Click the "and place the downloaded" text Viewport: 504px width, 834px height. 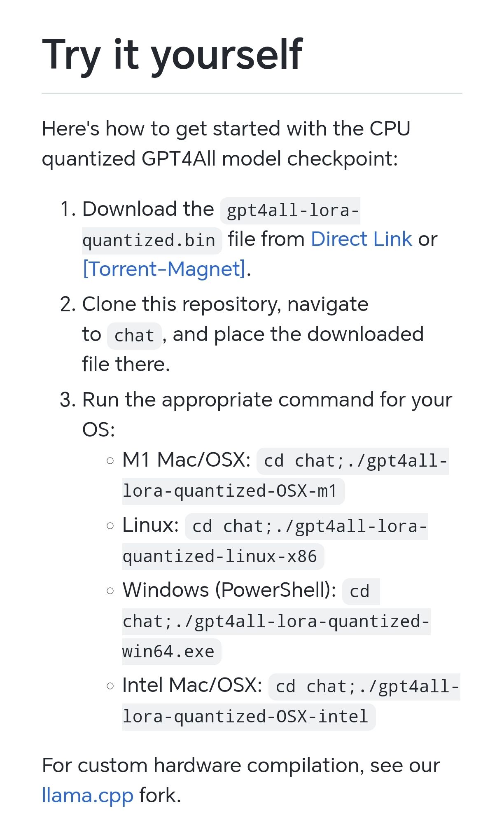tap(298, 334)
